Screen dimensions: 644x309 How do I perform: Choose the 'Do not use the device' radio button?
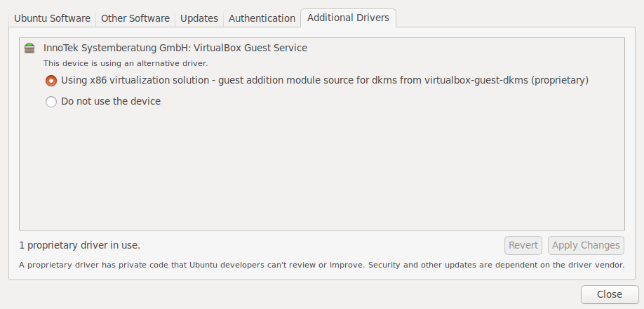(x=51, y=102)
